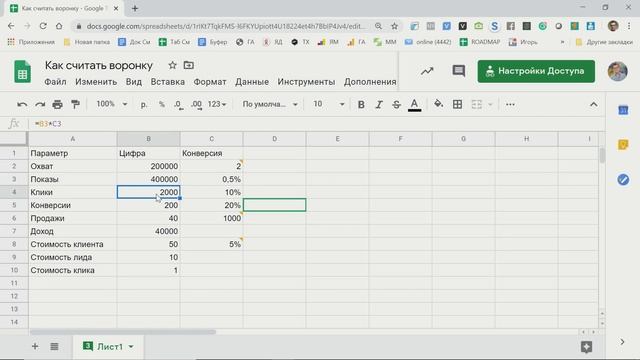Open the 123 number format dropdown
640x360 pixels.
(x=217, y=104)
